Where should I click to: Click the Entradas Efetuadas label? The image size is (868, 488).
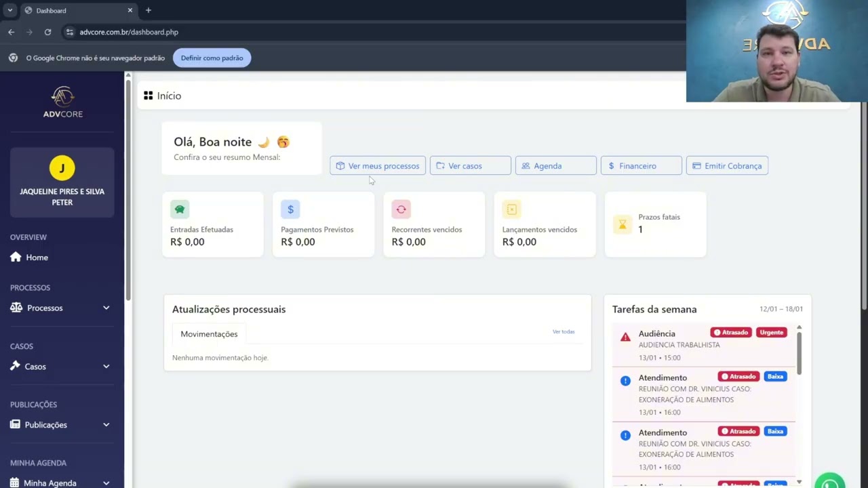pyautogui.click(x=201, y=230)
